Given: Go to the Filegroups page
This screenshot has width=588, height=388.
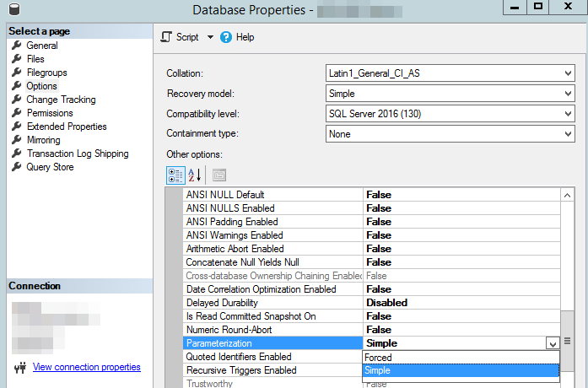Looking at the screenshot, I should [x=46, y=73].
